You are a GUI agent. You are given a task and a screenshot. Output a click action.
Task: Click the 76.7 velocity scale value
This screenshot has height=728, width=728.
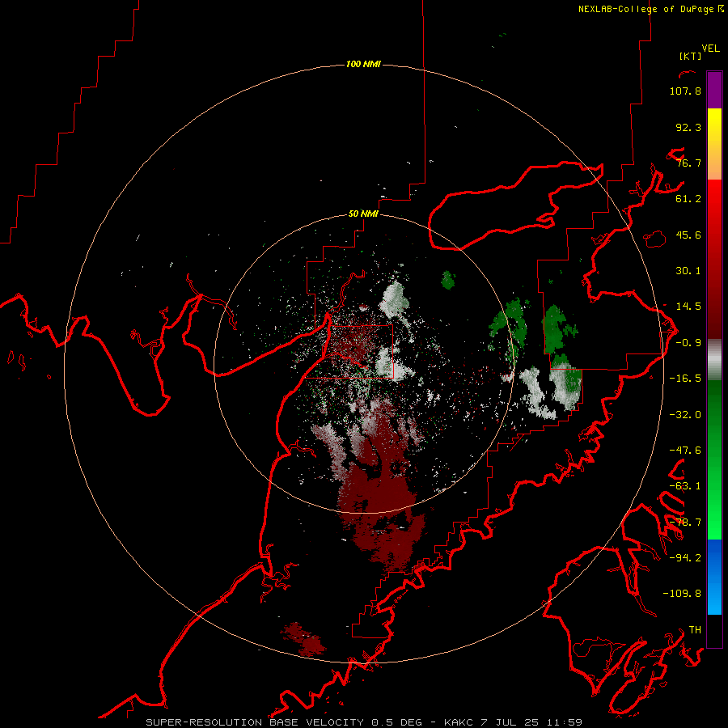(688, 163)
